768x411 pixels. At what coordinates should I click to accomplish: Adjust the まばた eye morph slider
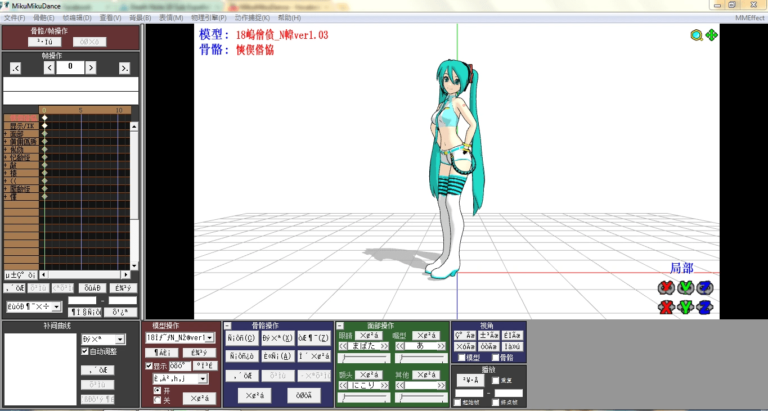pyautogui.click(x=364, y=358)
